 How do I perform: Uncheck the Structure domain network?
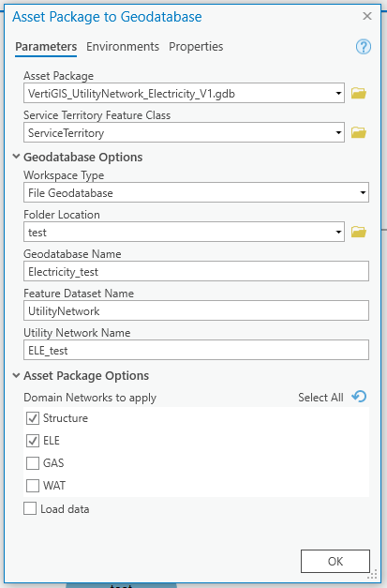[x=33, y=418]
